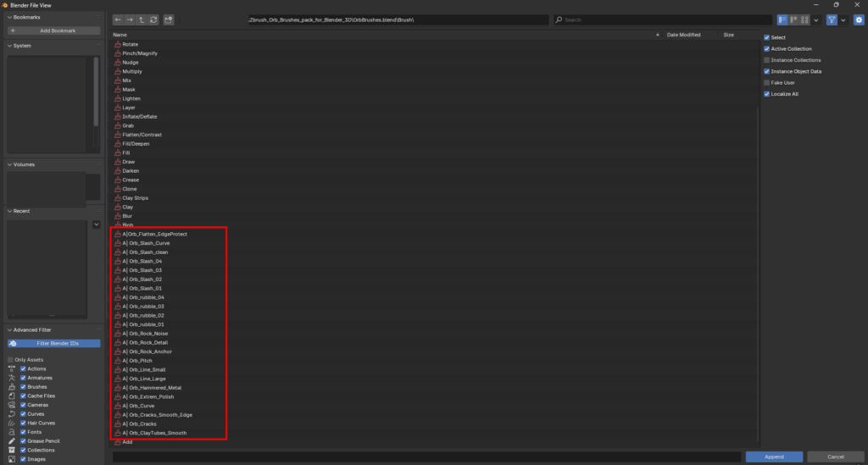Click the Grease Pencil type icon

(x=12, y=441)
